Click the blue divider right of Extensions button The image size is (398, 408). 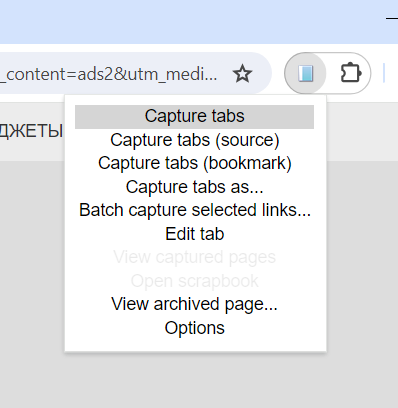pyautogui.click(x=384, y=73)
